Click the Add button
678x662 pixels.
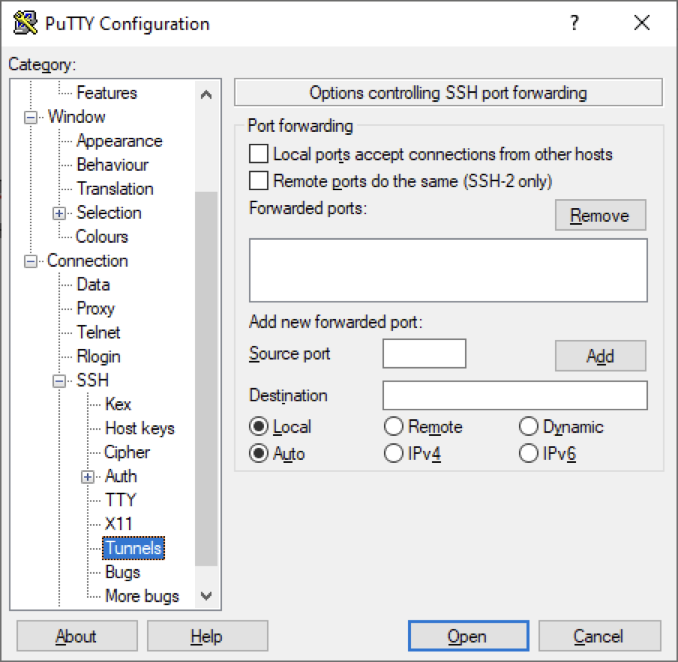[x=600, y=356]
